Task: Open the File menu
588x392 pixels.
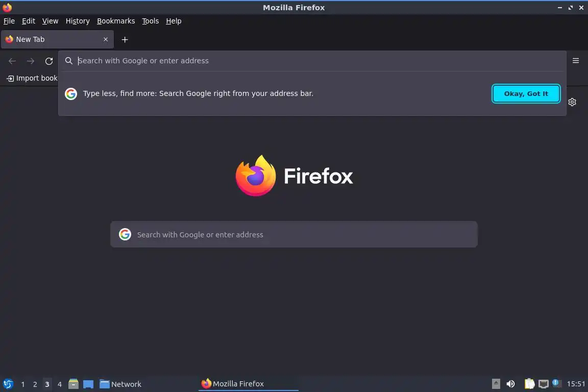Action: pyautogui.click(x=9, y=21)
